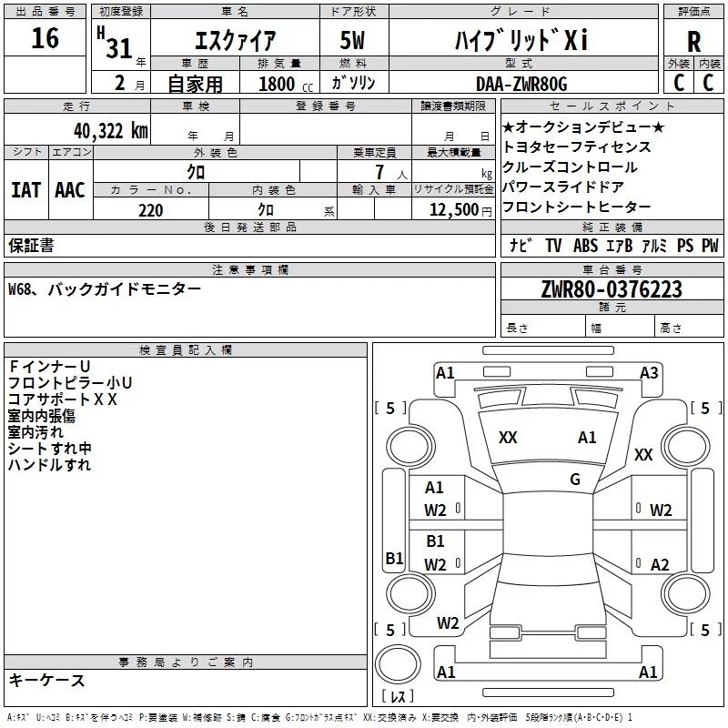Click the キーケース office notice text
This screenshot has width=728, height=728.
[x=46, y=680]
